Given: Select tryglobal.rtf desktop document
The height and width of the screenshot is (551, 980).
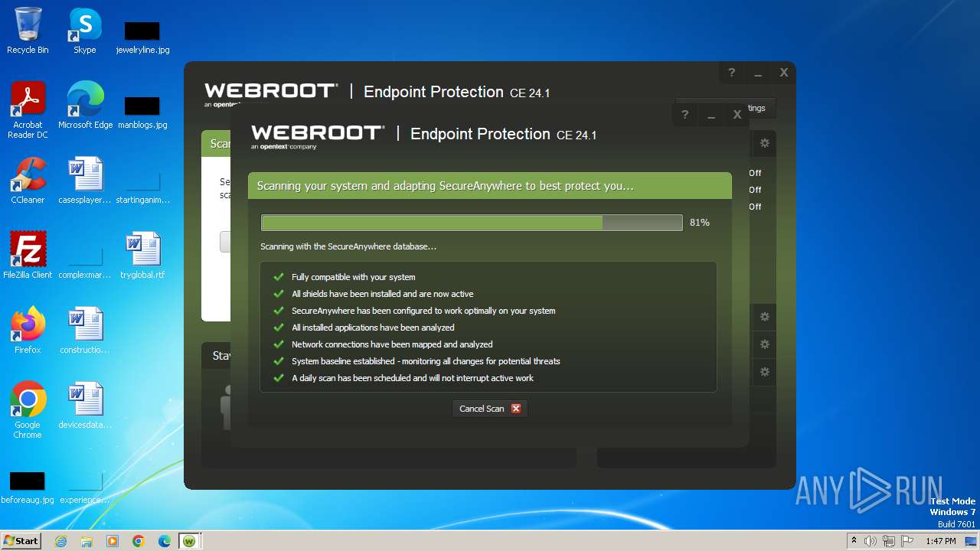Looking at the screenshot, I should pos(142,256).
